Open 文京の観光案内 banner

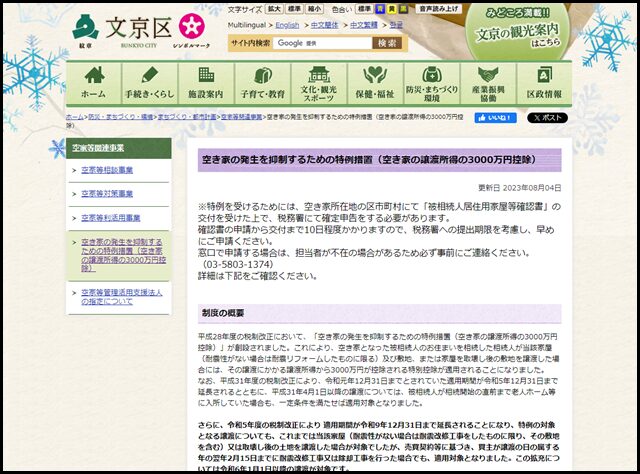pyautogui.click(x=518, y=31)
